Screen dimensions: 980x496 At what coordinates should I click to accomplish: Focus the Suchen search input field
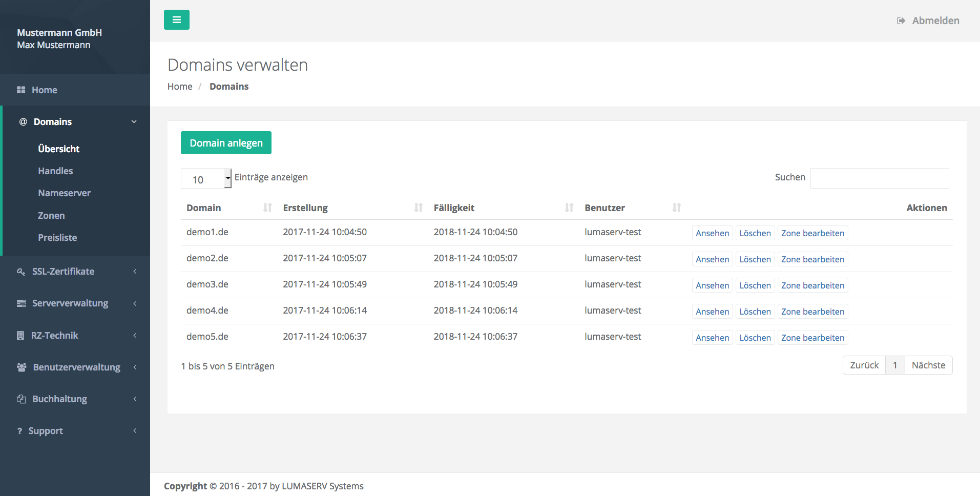(x=880, y=178)
